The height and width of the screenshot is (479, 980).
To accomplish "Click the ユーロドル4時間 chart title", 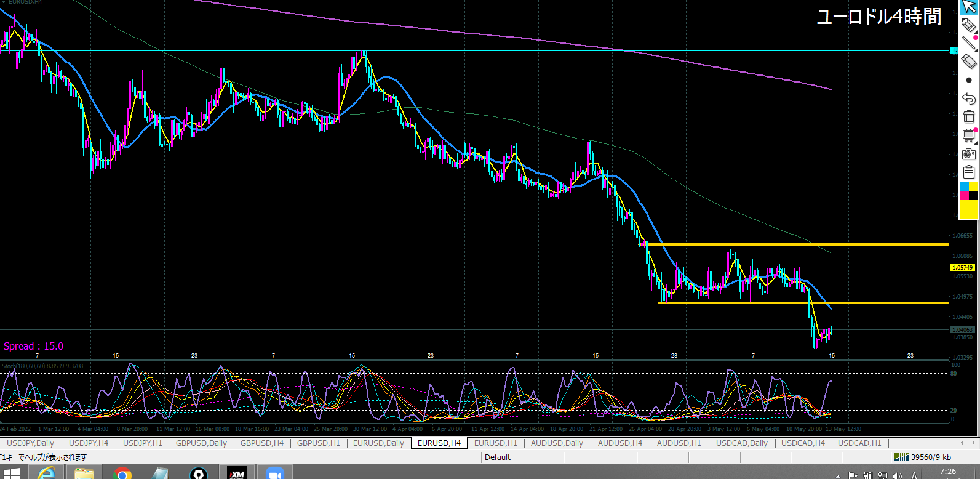I will pyautogui.click(x=878, y=17).
